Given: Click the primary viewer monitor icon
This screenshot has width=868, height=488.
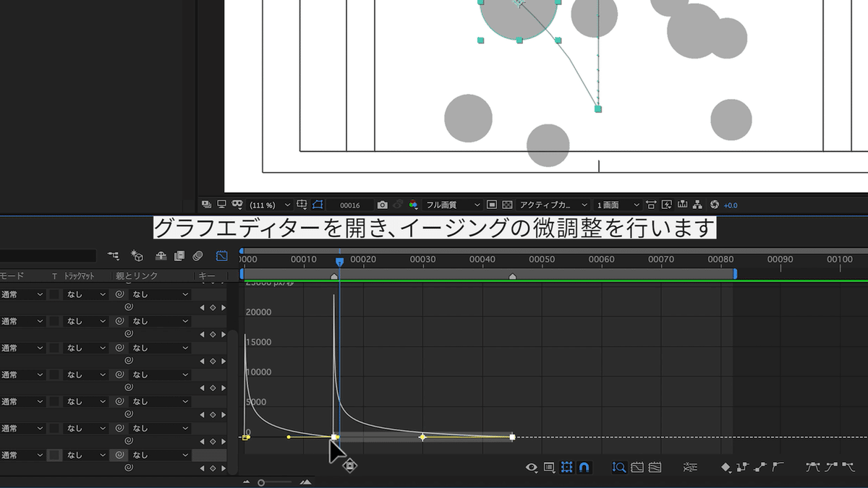Looking at the screenshot, I should tap(221, 205).
